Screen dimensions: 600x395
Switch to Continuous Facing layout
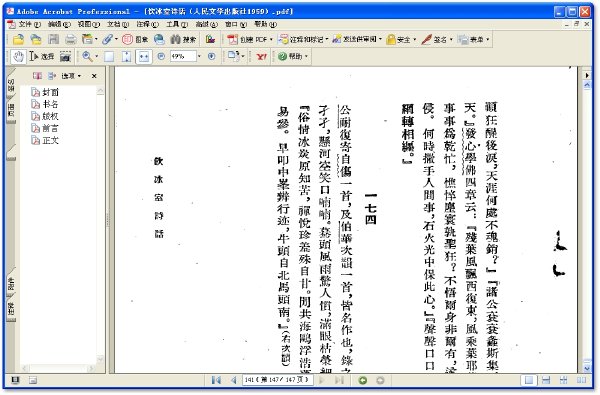click(x=564, y=380)
